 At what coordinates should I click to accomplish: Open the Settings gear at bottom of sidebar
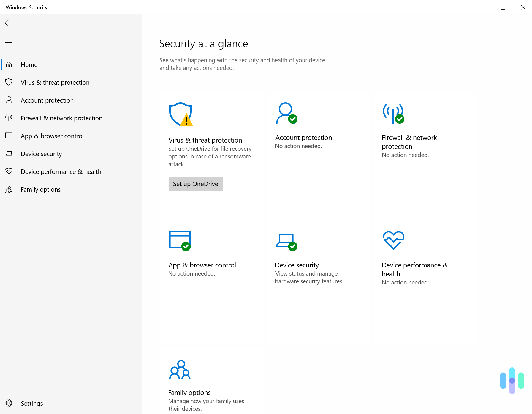pyautogui.click(x=9, y=403)
